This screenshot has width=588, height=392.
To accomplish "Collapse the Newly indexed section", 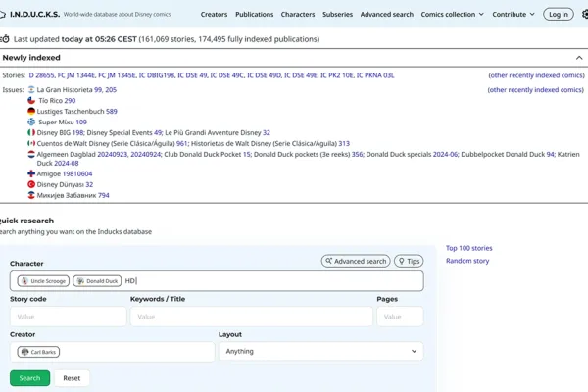I will (579, 58).
